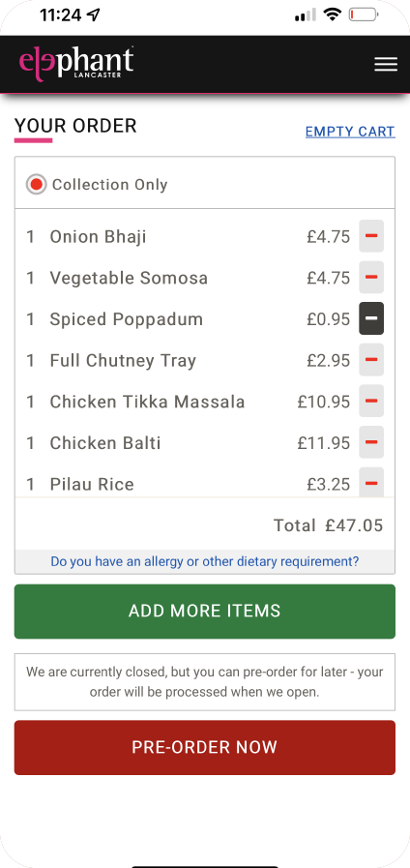Image resolution: width=410 pixels, height=868 pixels.
Task: Remove Onion Bhaji from order
Action: click(371, 236)
